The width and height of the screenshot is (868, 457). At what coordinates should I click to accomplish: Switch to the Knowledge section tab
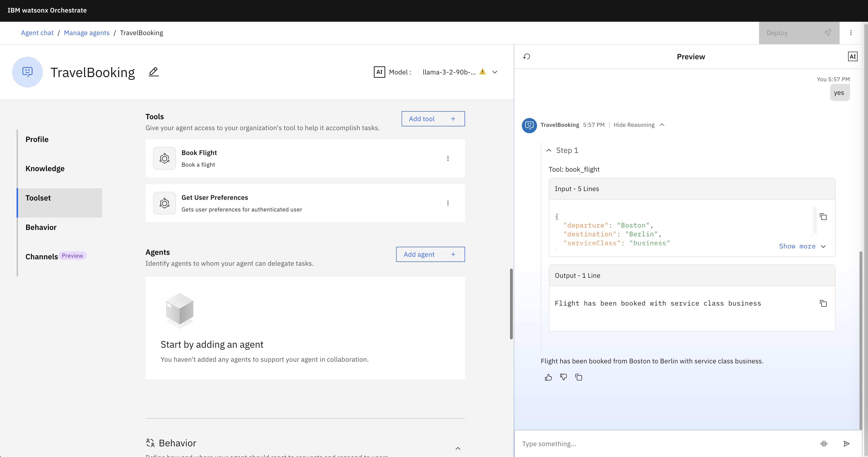[45, 168]
